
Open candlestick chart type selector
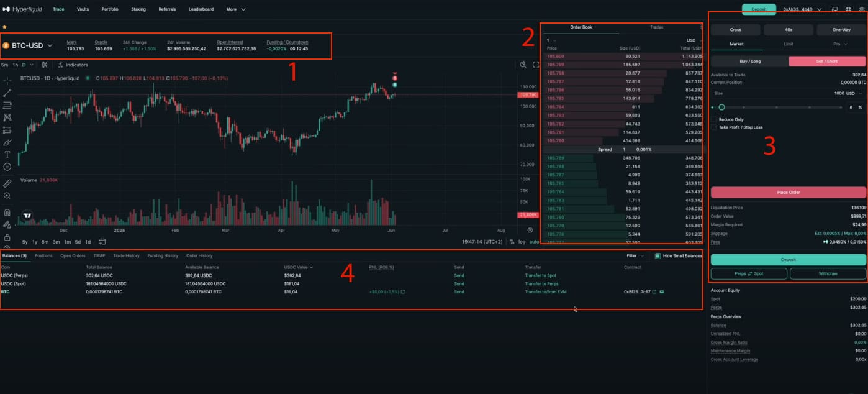[44, 65]
